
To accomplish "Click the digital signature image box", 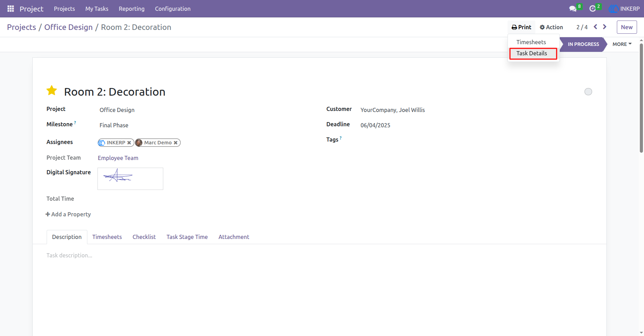I will [130, 179].
